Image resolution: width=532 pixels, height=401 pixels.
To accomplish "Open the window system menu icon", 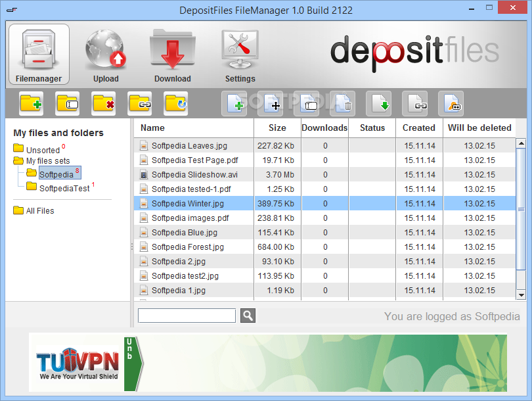I will tap(12, 10).
